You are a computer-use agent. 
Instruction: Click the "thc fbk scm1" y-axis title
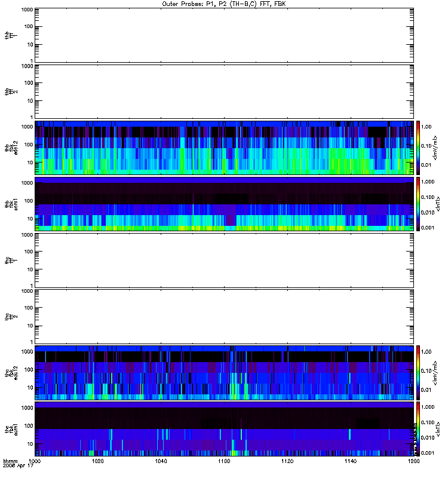[x=11, y=429]
